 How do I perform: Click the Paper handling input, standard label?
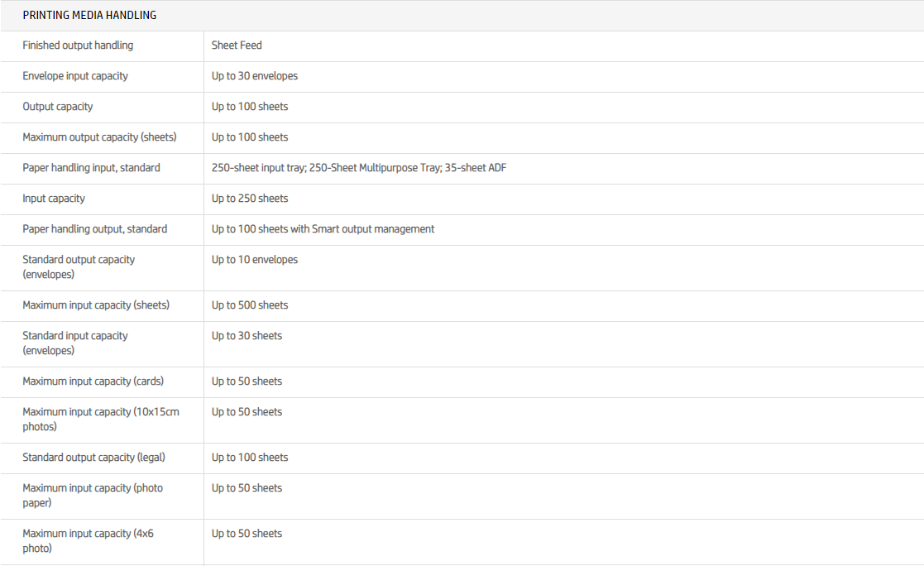coord(91,168)
